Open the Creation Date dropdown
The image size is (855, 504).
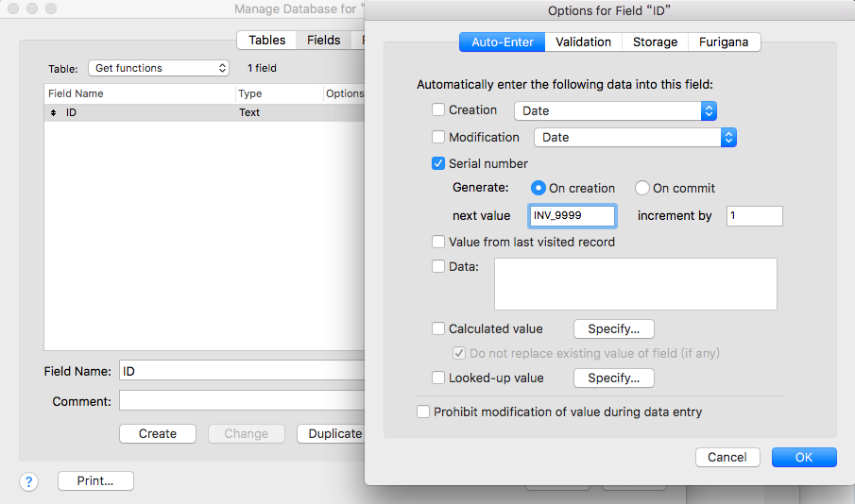point(615,110)
